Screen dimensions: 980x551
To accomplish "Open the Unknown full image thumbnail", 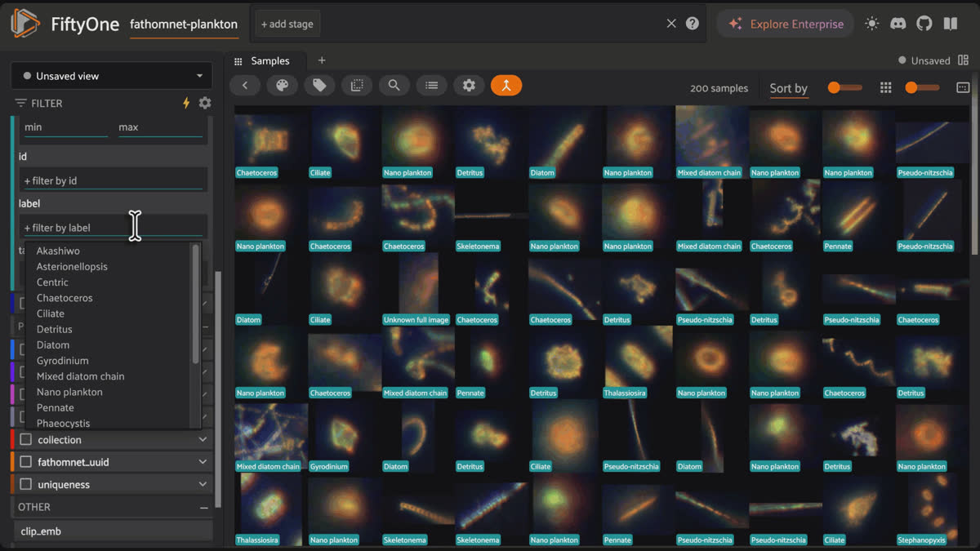I will [x=417, y=289].
